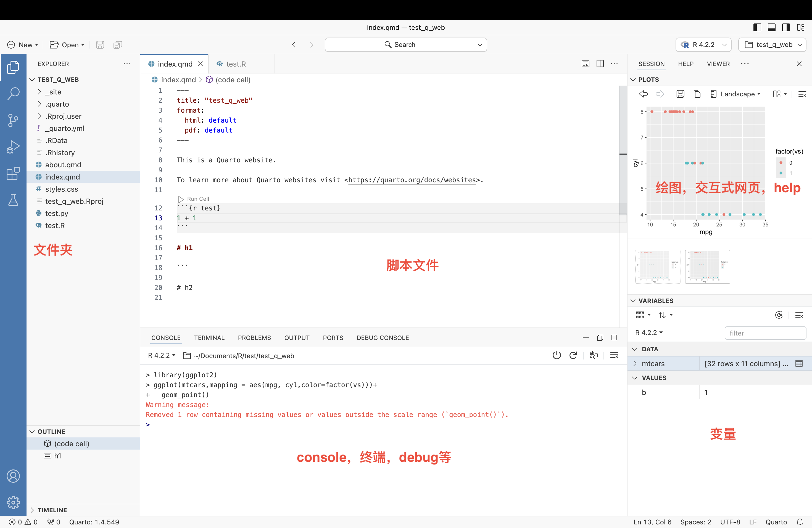Viewport: 812px width, 528px height.
Task: View mtcars in data viewer table icon
Action: click(x=799, y=363)
